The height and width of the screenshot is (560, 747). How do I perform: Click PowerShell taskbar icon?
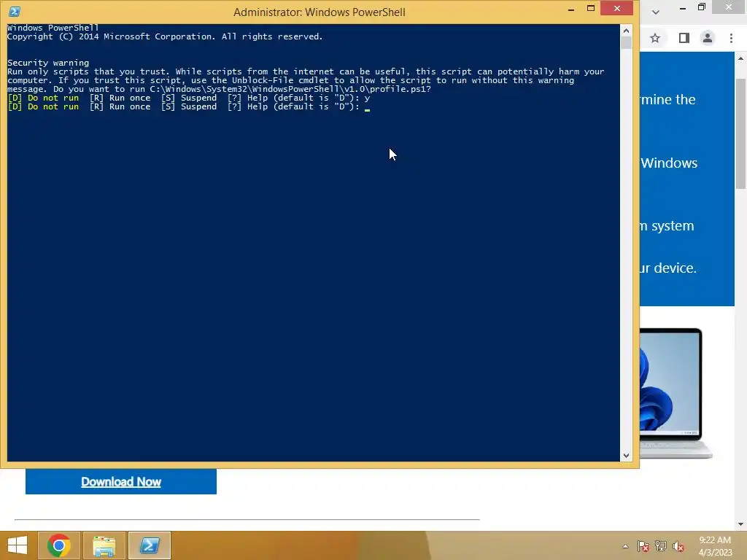point(150,545)
